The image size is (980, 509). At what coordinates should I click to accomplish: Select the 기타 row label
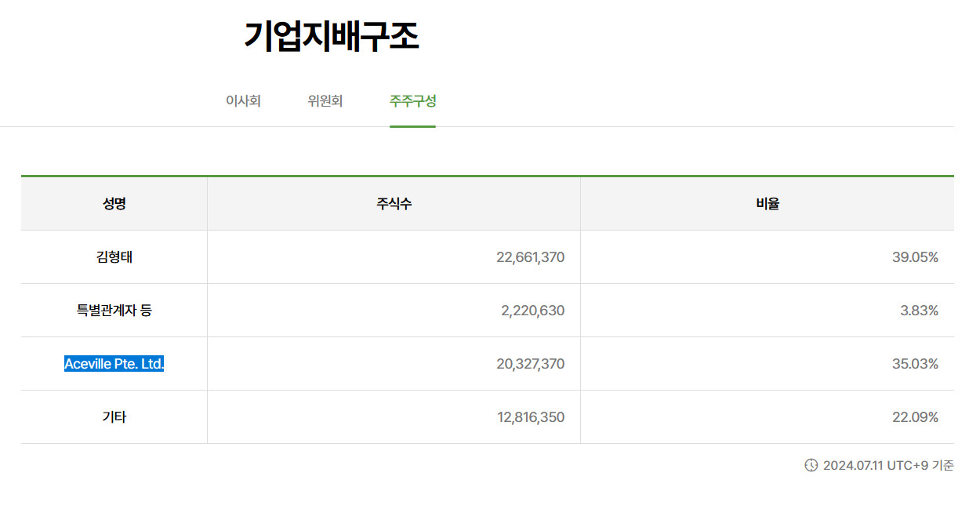coord(114,417)
